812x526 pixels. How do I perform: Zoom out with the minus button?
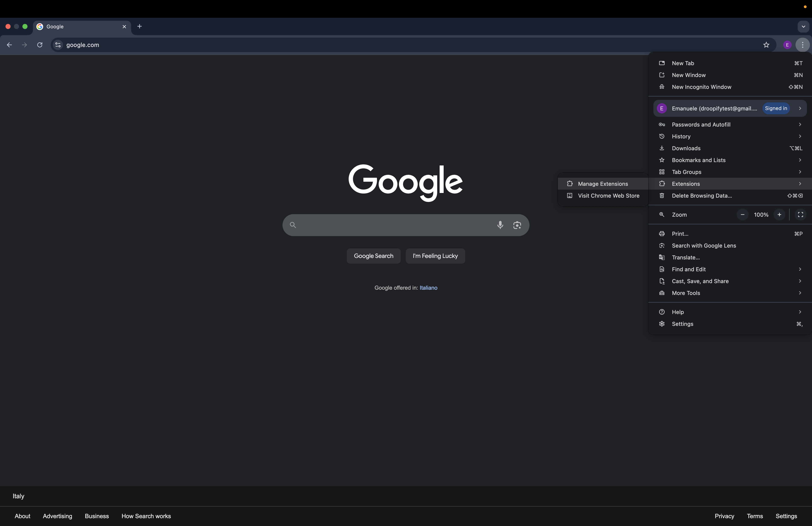click(742, 215)
